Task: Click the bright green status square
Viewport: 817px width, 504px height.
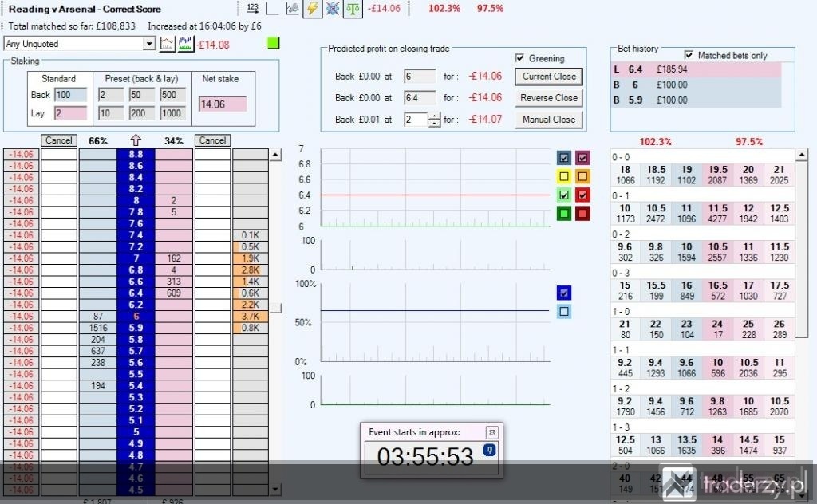Action: click(273, 43)
